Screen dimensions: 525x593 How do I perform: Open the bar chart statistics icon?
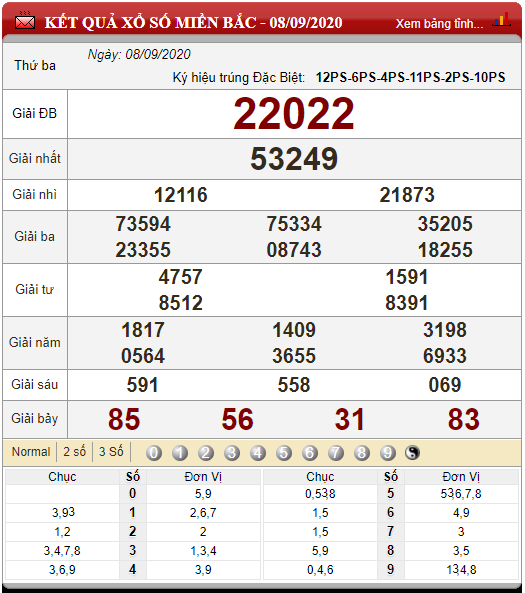(x=501, y=20)
